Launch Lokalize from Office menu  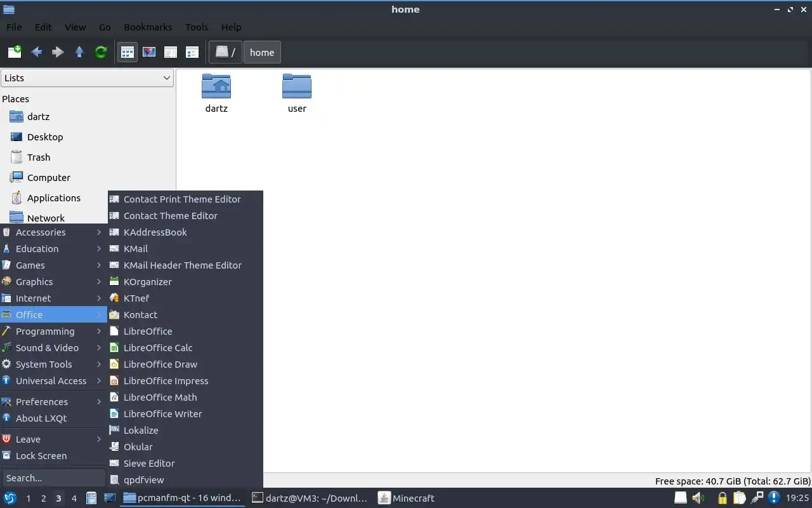point(185,431)
